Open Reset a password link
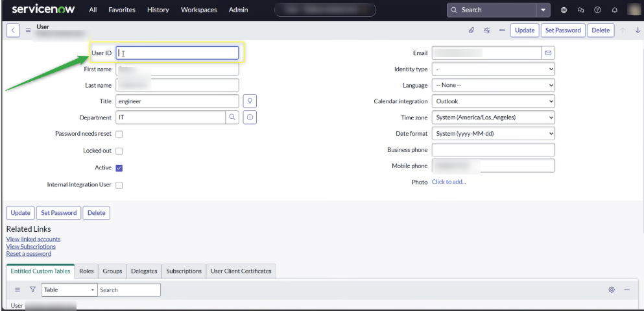Viewport: 644px width, 311px height. coord(29,254)
